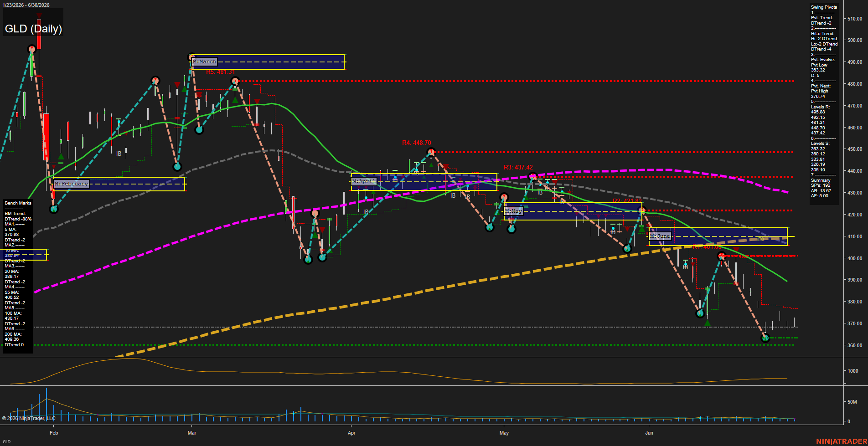
Task: Click the 'Pvt. Evolve:' label in Swing Pivots
Action: 823,60
